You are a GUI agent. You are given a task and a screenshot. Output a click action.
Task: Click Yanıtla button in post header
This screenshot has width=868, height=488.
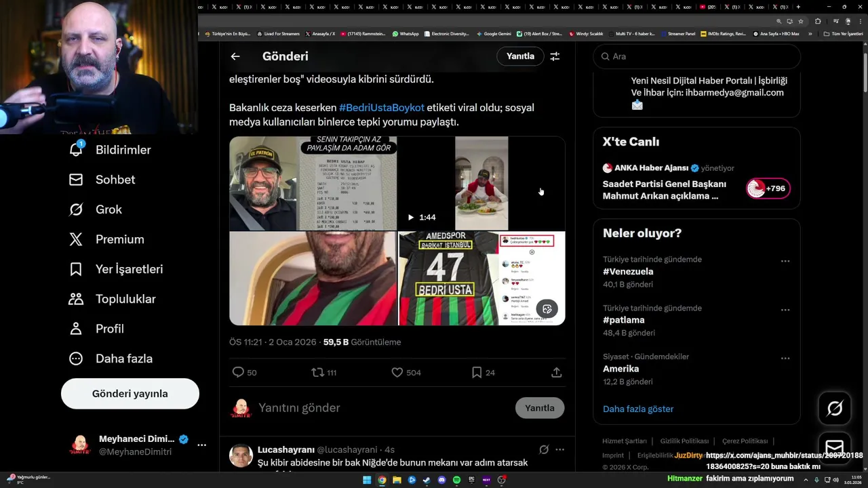tap(520, 56)
